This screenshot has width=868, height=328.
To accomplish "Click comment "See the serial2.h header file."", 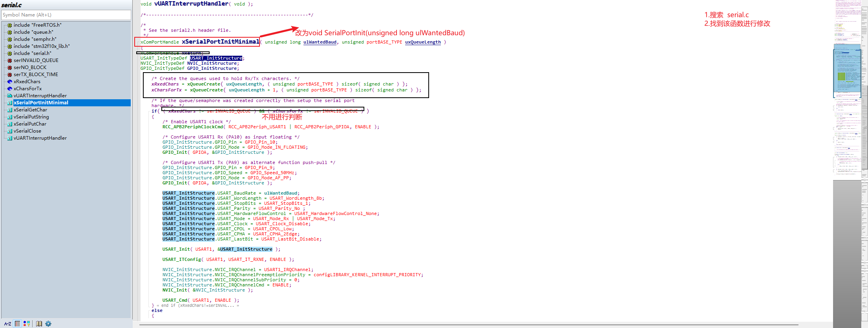I will (x=190, y=30).
